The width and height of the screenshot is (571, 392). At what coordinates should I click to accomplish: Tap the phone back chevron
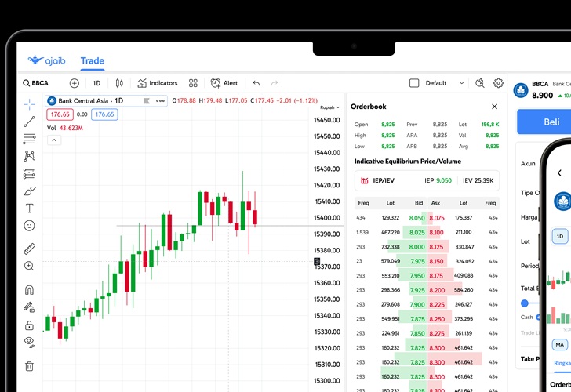(x=559, y=173)
